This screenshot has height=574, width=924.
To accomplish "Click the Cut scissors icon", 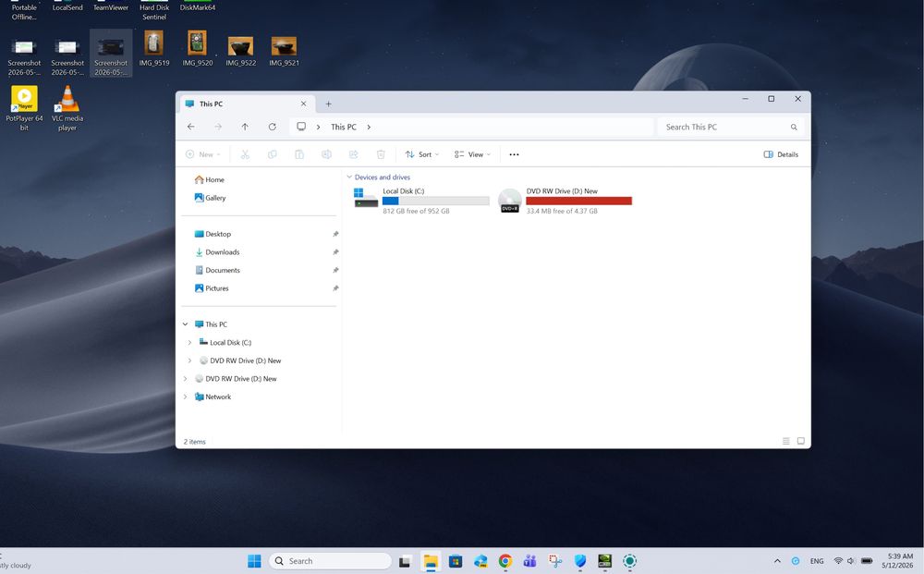I will click(x=245, y=154).
